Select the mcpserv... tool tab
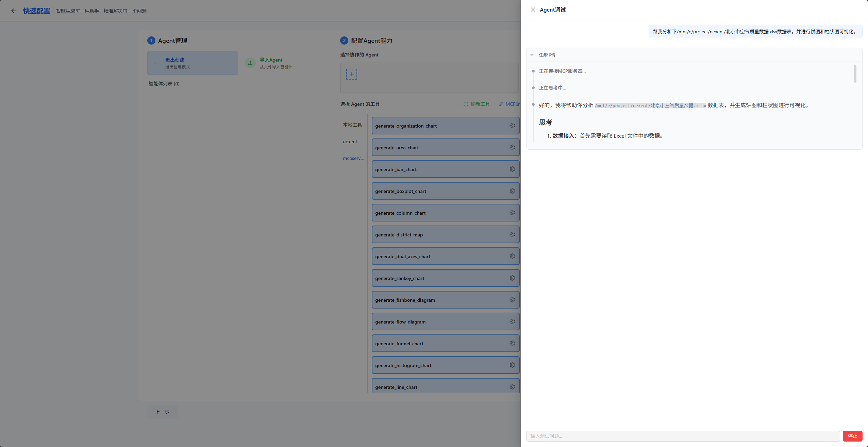The width and height of the screenshot is (868, 447). (x=353, y=158)
